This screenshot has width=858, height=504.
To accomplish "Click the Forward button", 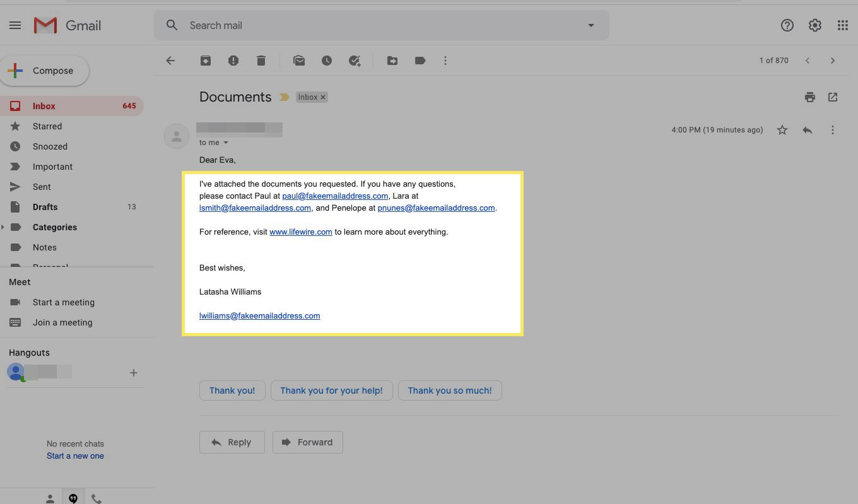I will click(307, 442).
